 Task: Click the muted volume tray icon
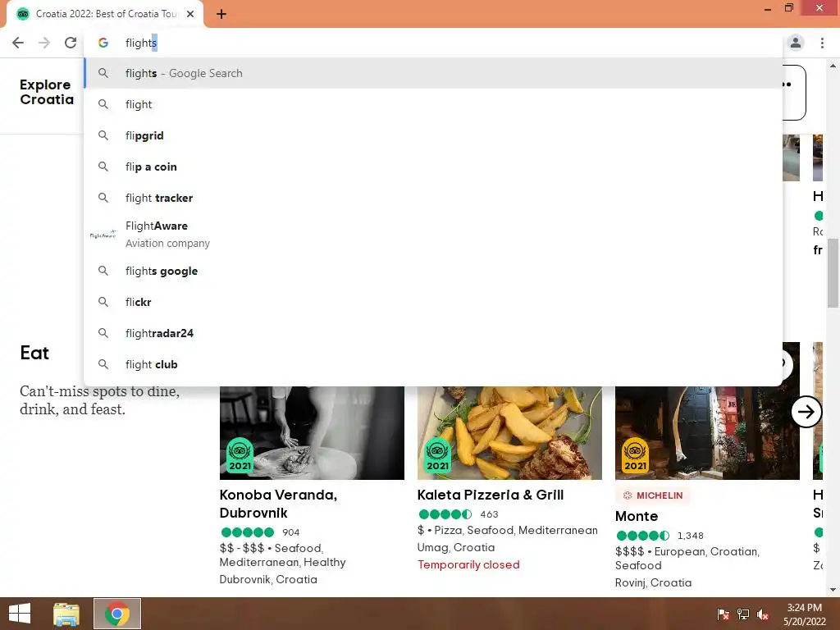[763, 614]
